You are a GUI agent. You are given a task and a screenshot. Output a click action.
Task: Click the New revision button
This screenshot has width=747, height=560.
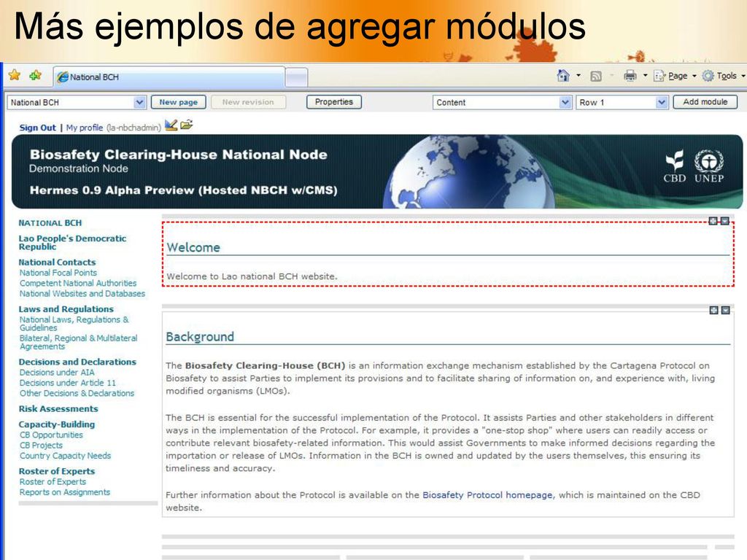point(248,102)
